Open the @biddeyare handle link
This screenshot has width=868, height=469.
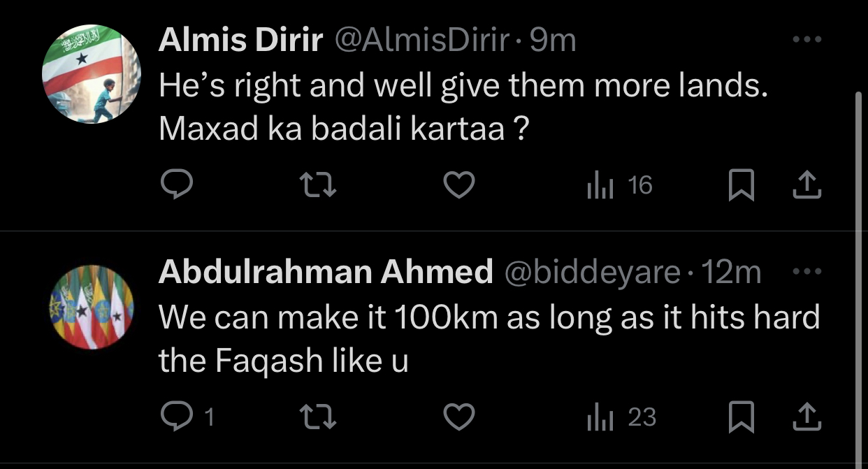591,272
